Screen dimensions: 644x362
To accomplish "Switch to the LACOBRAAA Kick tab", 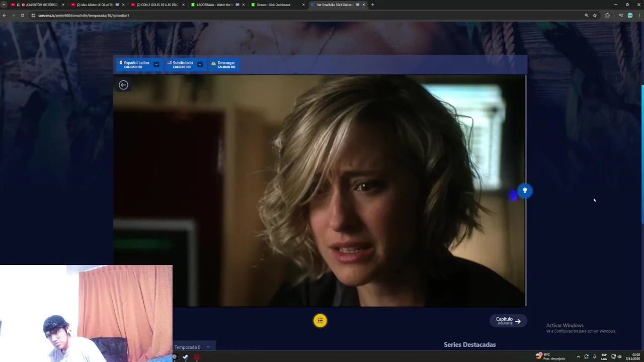I will [217, 5].
